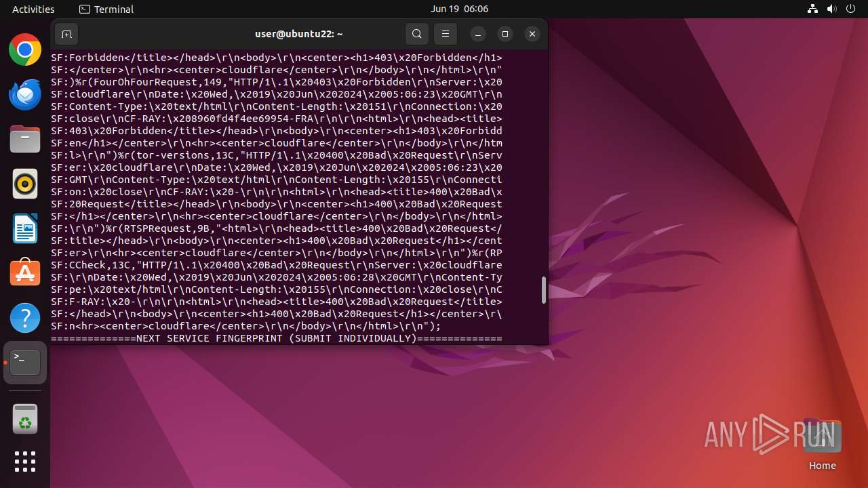The height and width of the screenshot is (488, 868).
Task: Click the terminal title 'user@ubuntu22: ~'
Action: (299, 34)
